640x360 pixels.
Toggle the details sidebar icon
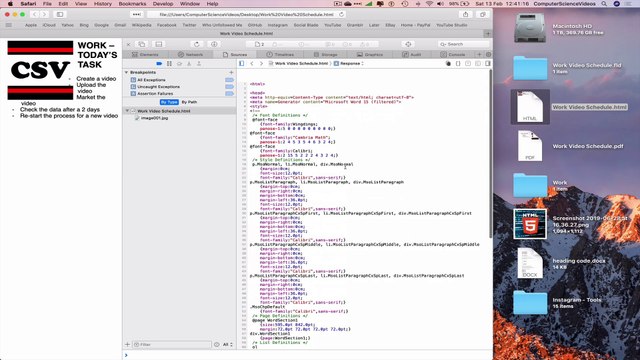488,64
